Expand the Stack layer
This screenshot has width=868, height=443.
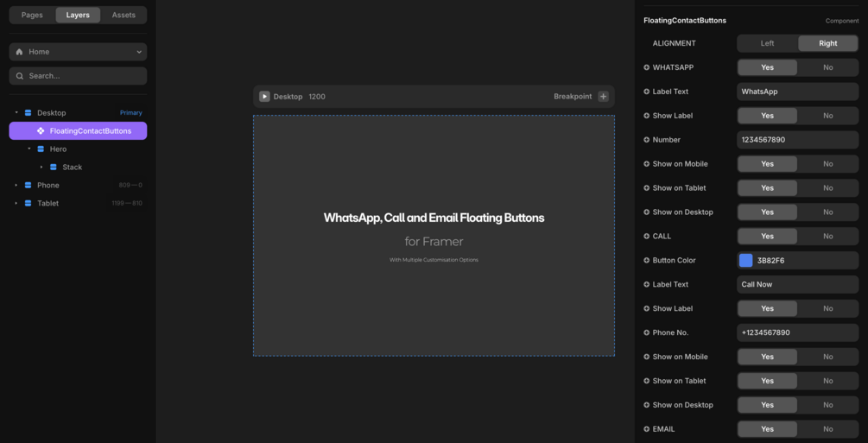(41, 167)
